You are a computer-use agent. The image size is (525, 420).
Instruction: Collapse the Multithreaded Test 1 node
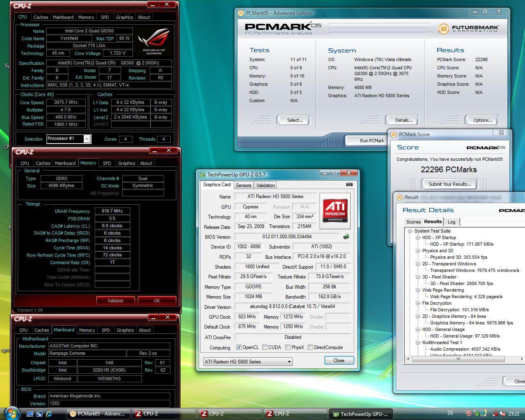(x=418, y=342)
